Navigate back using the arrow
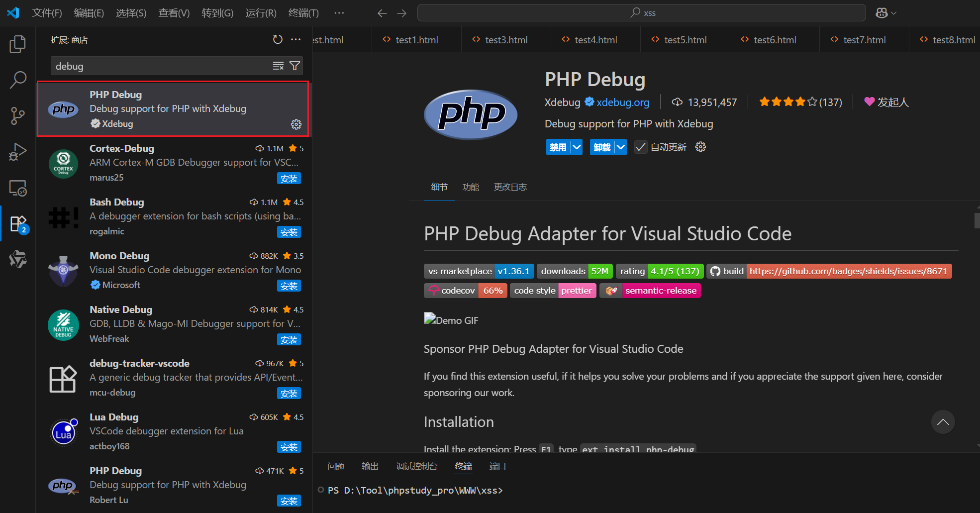 (x=382, y=13)
